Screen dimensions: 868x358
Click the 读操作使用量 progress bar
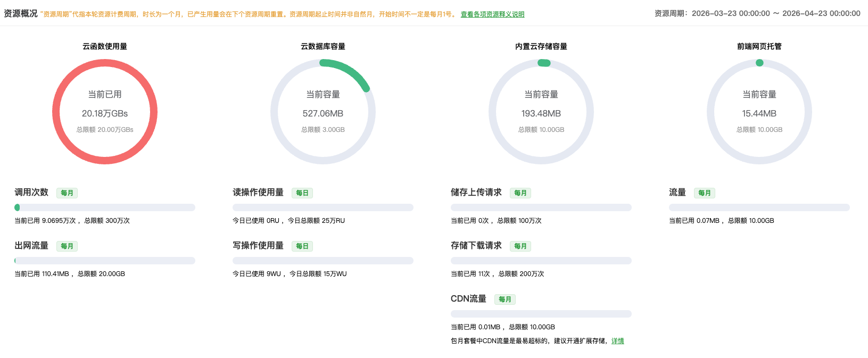(x=323, y=207)
